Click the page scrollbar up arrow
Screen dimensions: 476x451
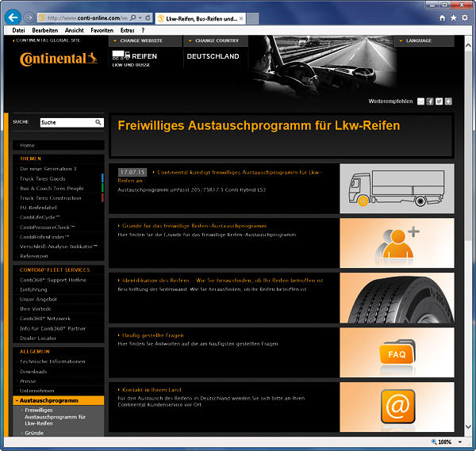pos(468,45)
